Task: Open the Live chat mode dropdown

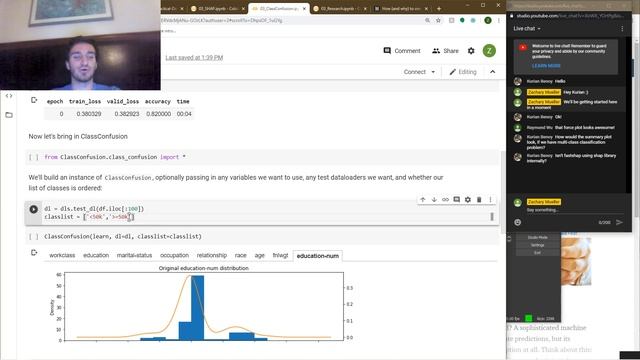Action: pyautogui.click(x=527, y=29)
